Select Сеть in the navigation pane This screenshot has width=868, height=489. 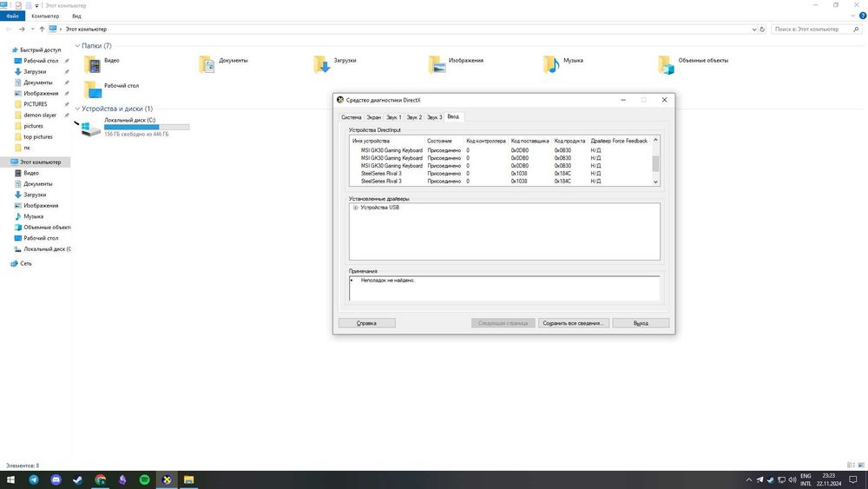(x=25, y=263)
